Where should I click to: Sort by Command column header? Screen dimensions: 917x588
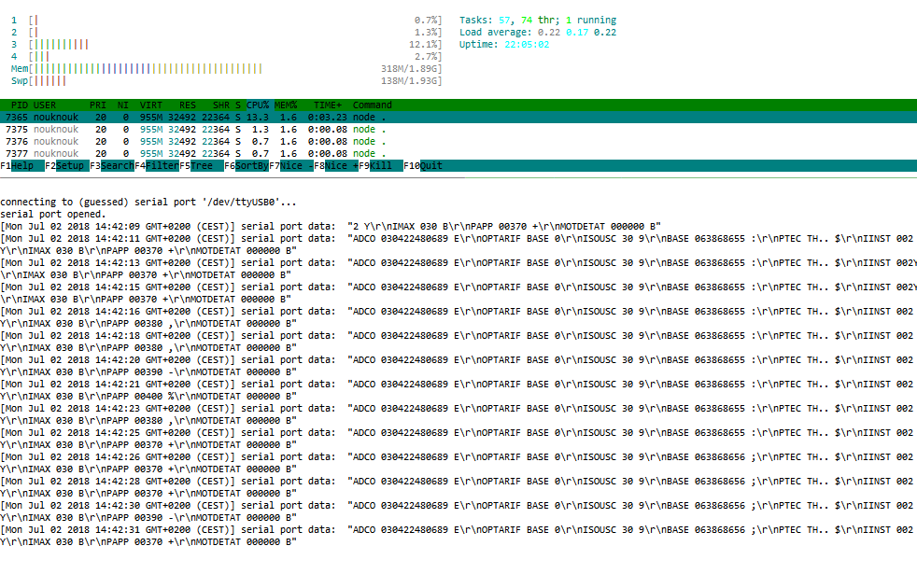[372, 105]
